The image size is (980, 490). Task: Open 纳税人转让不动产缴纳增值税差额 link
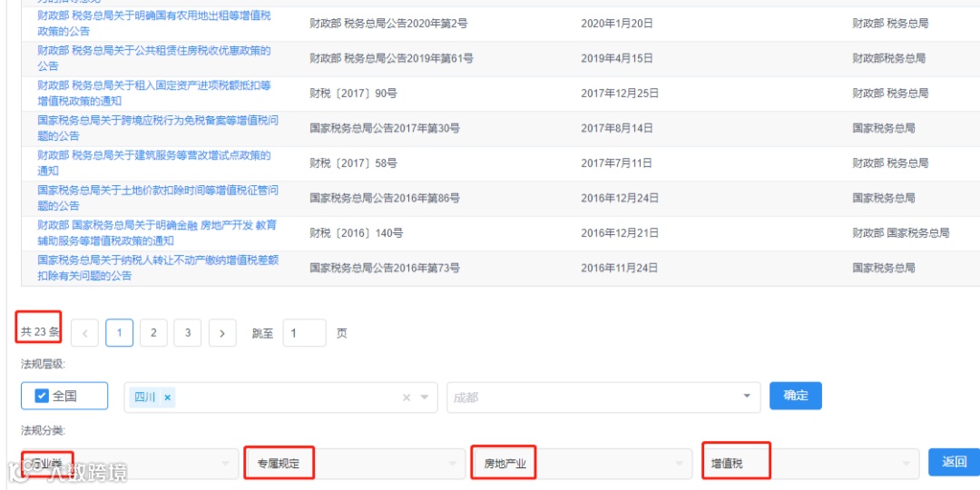pos(158,268)
